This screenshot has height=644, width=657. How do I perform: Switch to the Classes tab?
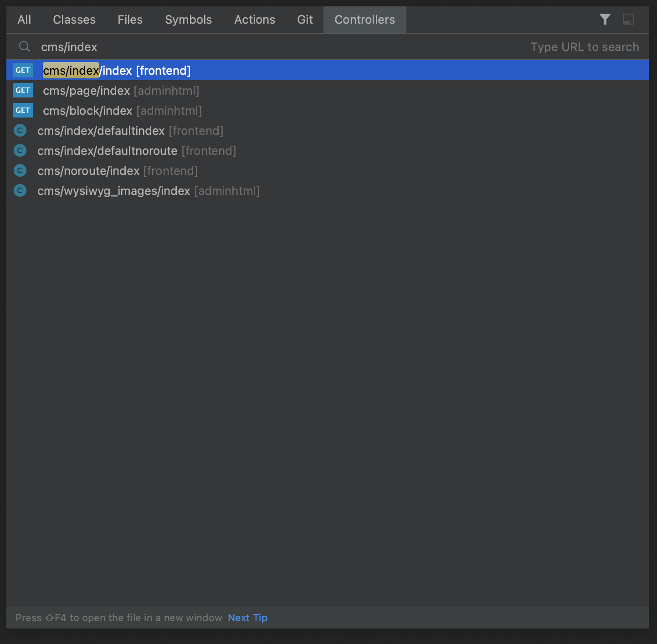click(x=74, y=20)
